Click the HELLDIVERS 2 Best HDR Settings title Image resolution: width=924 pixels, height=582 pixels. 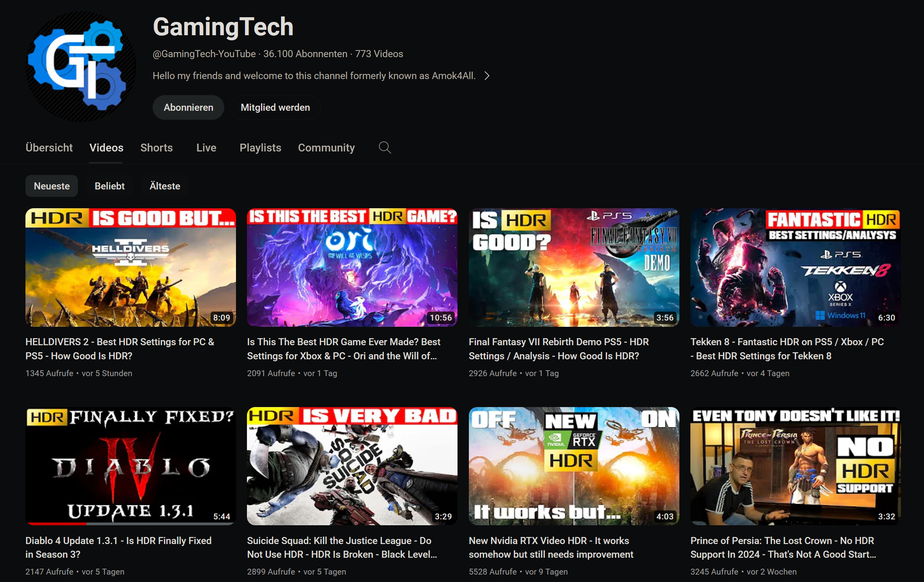(120, 349)
